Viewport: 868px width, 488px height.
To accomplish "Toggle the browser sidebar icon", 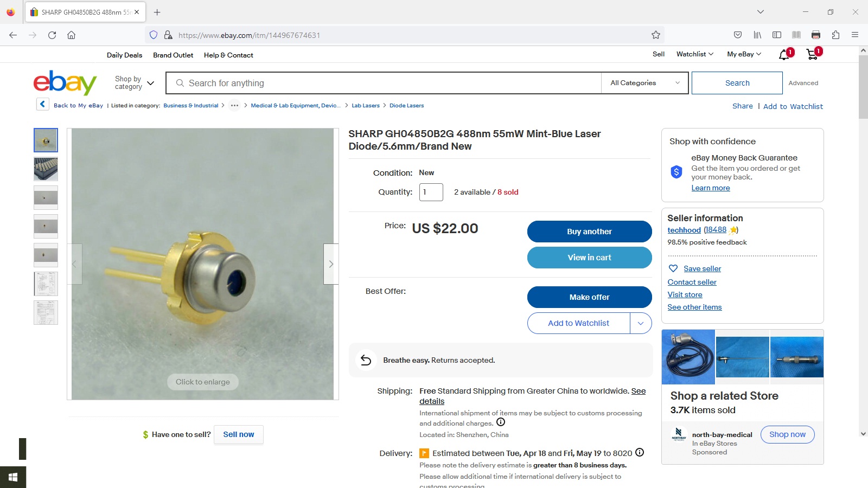I will point(777,35).
